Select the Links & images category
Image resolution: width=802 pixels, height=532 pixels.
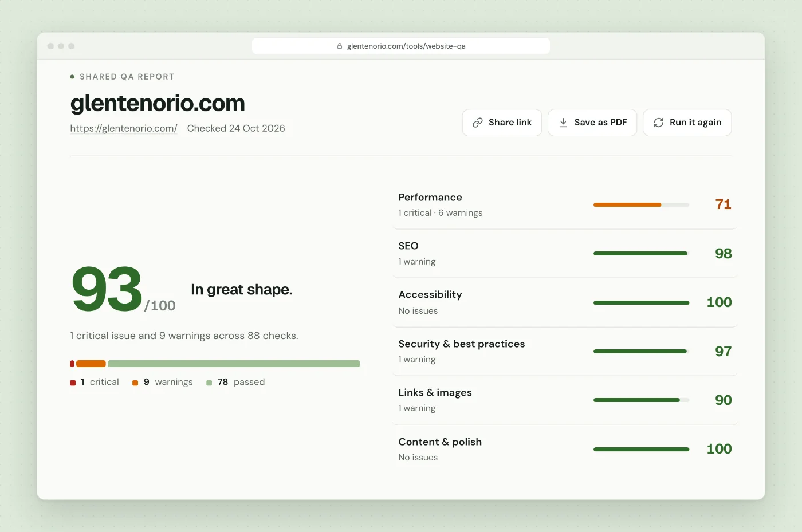tap(565, 400)
